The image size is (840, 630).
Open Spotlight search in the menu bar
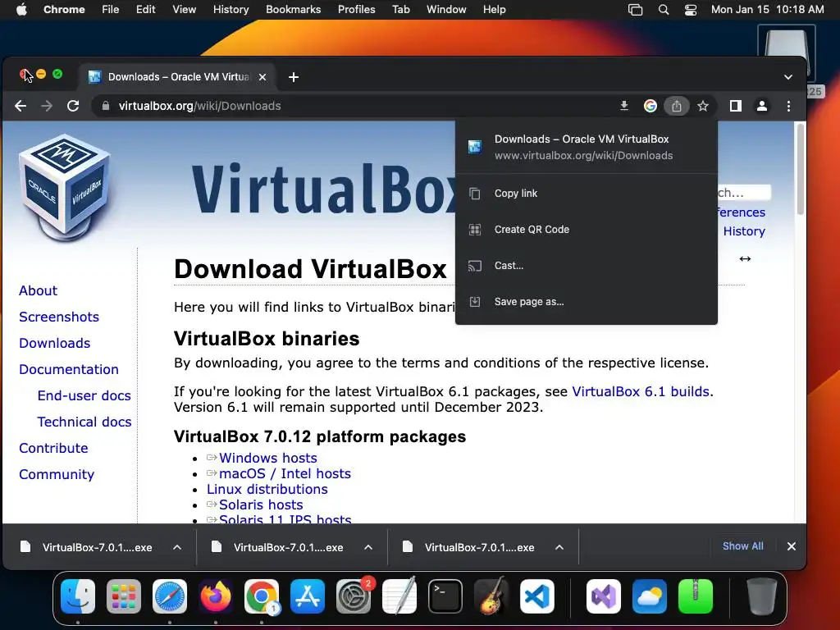663,10
